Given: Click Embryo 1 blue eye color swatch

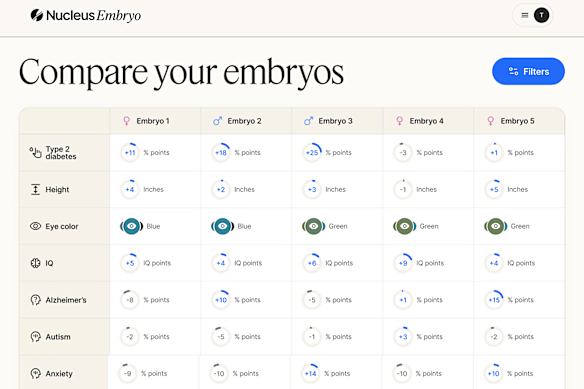Looking at the screenshot, I should 131,226.
